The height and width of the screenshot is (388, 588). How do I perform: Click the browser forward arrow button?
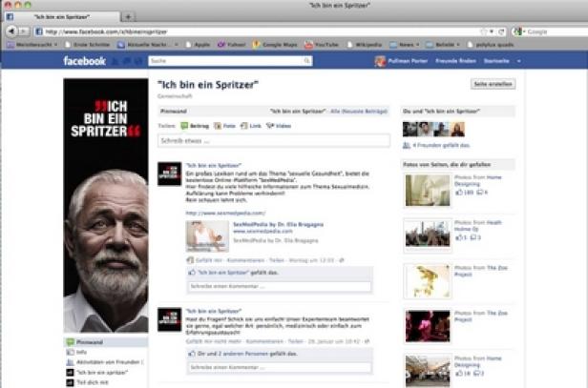(x=24, y=31)
